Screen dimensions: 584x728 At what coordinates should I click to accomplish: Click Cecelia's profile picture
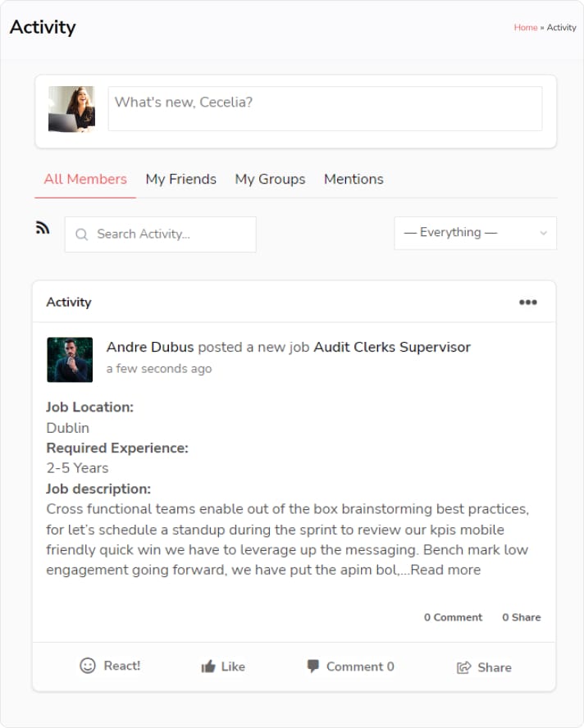point(71,109)
